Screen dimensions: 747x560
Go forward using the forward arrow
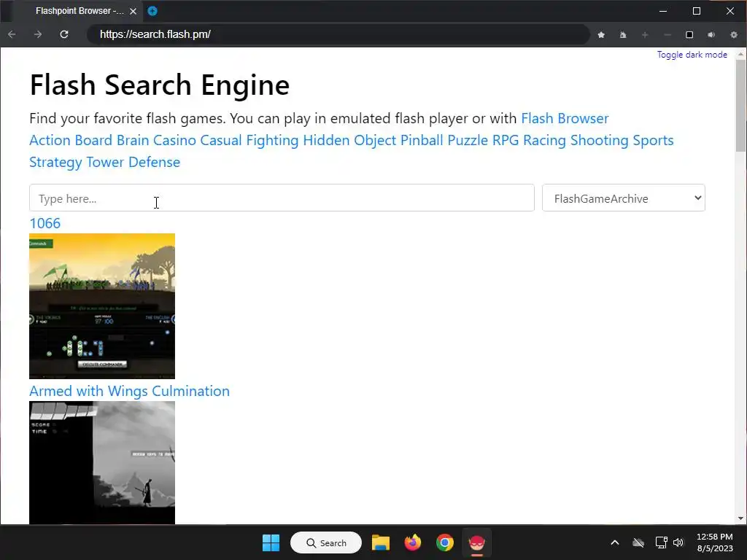point(38,34)
